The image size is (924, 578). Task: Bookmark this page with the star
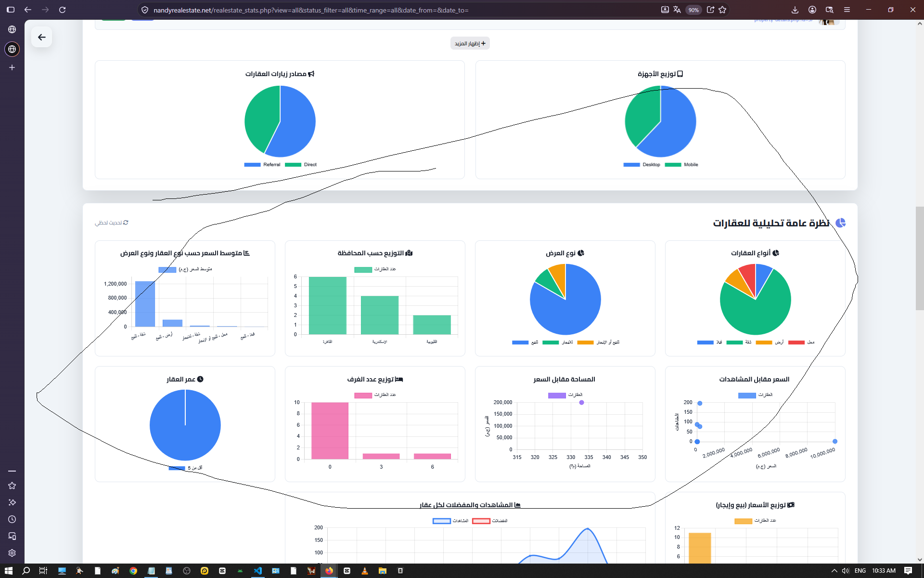click(x=722, y=10)
